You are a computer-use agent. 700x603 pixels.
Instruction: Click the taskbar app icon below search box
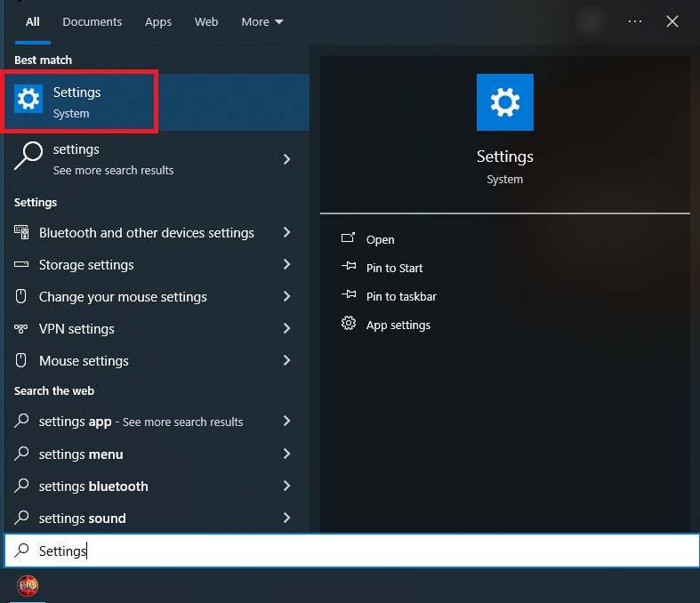[x=28, y=586]
